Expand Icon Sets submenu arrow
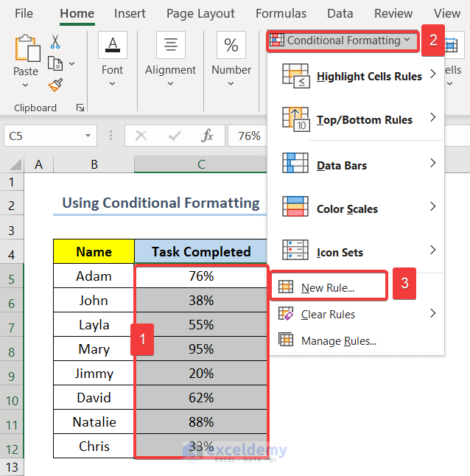 tap(433, 250)
